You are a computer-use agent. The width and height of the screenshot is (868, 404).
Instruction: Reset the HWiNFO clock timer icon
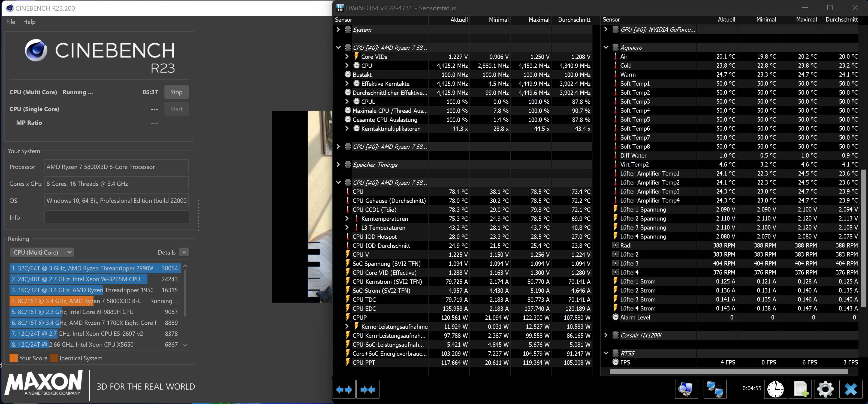coord(775,390)
